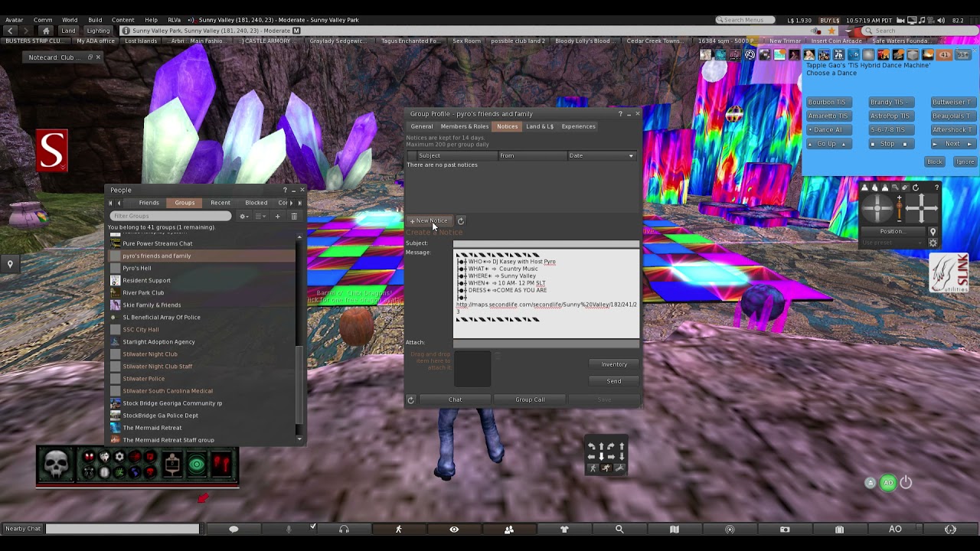The image size is (980, 551).
Task: Take a snapshot with the camera icon
Action: [x=785, y=529]
